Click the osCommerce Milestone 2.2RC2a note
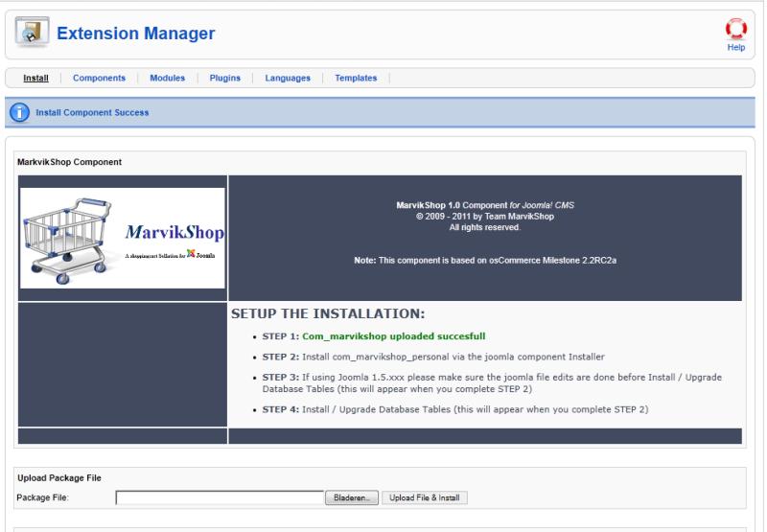The width and height of the screenshot is (767, 532). pyautogui.click(x=485, y=260)
